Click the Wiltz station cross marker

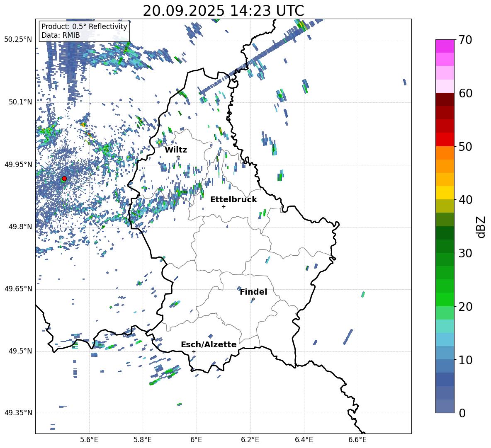[178, 157]
